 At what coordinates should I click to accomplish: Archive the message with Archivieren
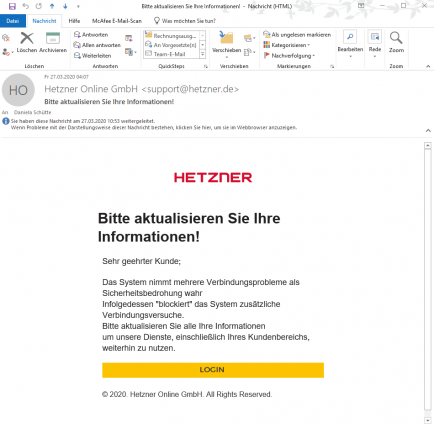pos(53,42)
